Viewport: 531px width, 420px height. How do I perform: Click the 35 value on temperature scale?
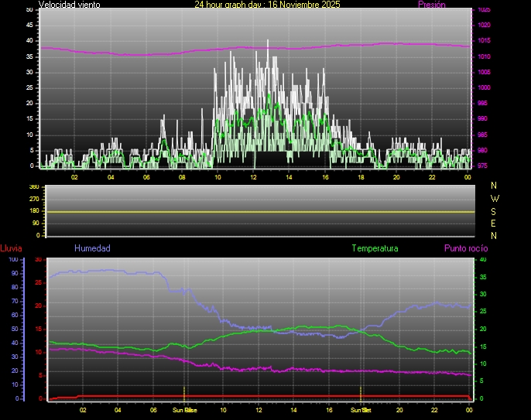pyautogui.click(x=483, y=277)
